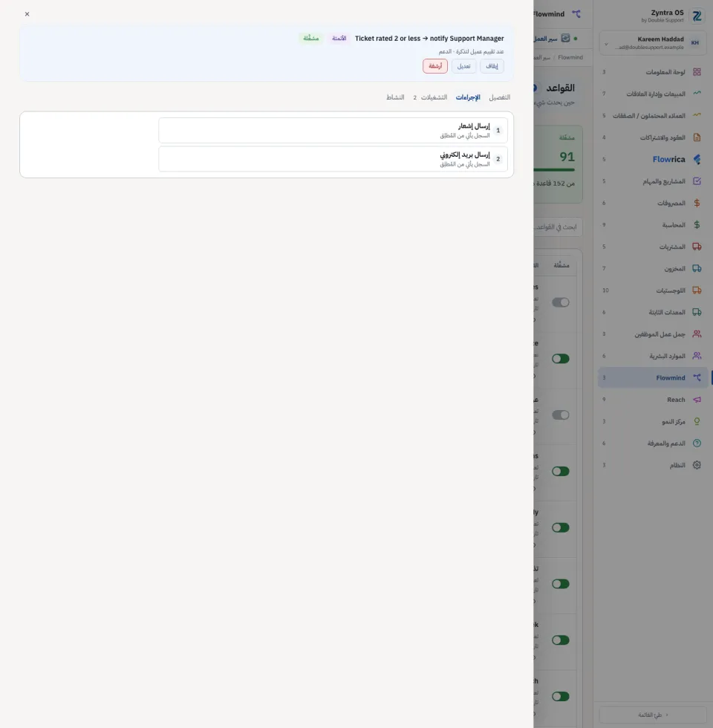The height and width of the screenshot is (728, 713).
Task: Click the KH user avatar
Action: point(695,43)
